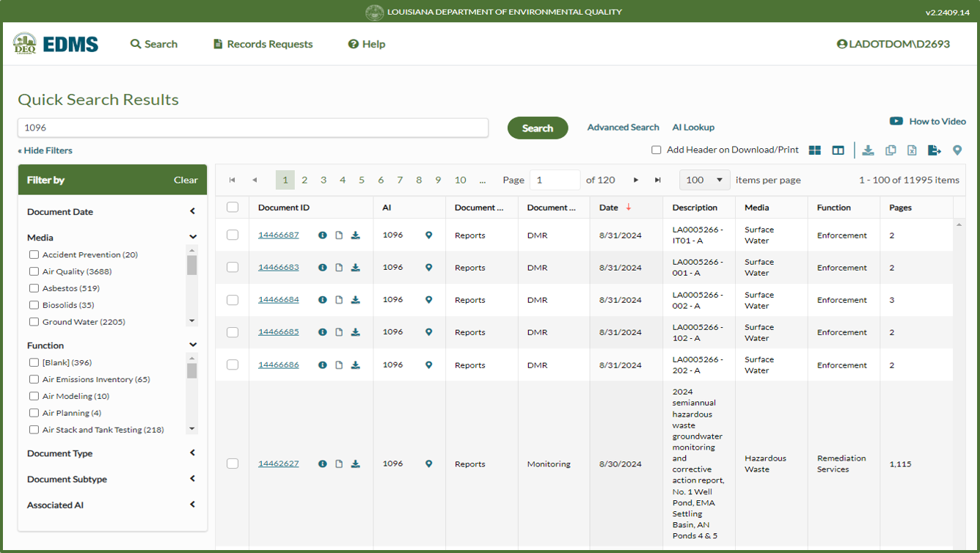Select the grid view layout icon
Screen dimensions: 980x553
pos(814,150)
